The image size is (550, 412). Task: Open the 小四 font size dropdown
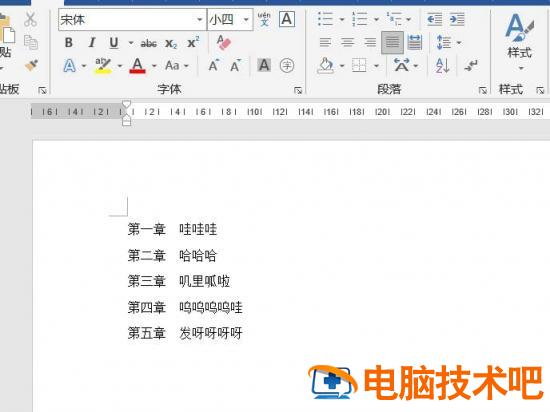coord(246,20)
